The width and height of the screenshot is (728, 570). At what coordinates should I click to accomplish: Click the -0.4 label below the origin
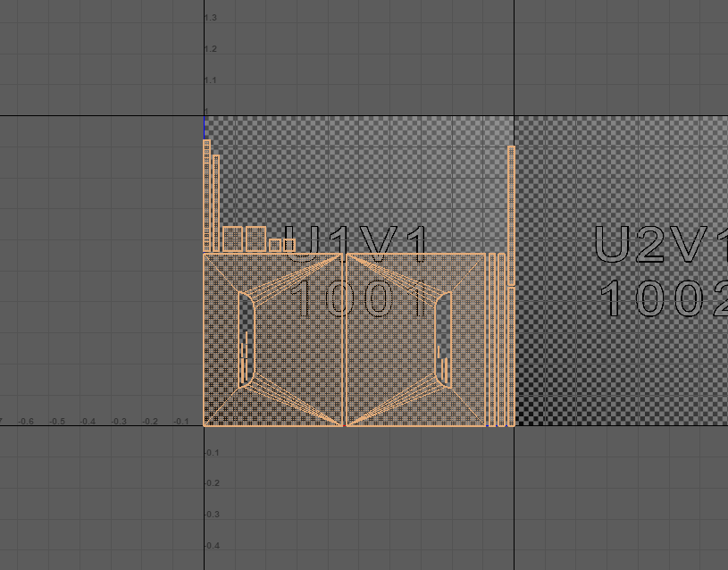[211, 546]
